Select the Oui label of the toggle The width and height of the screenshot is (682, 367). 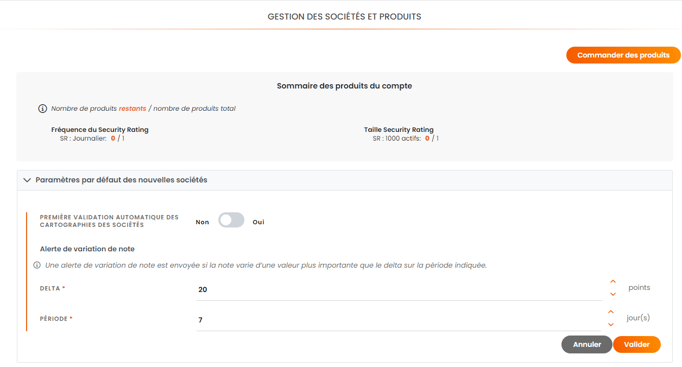pyautogui.click(x=258, y=222)
